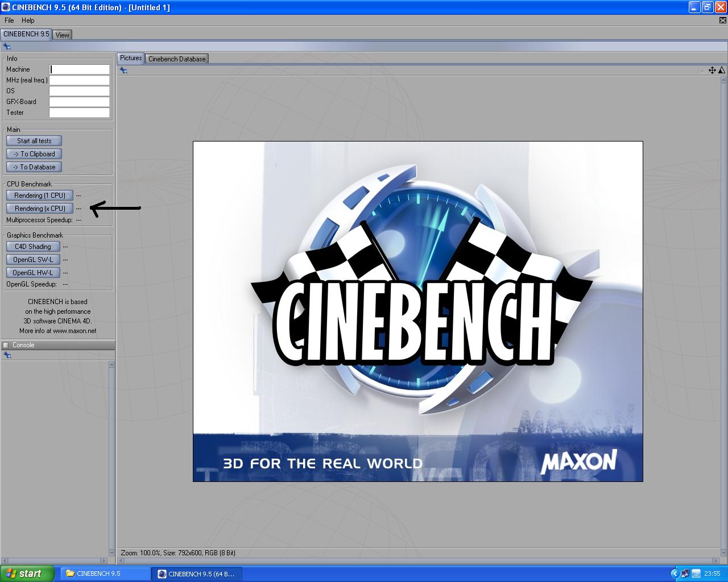
Task: Focus the Machine input field
Action: 79,69
